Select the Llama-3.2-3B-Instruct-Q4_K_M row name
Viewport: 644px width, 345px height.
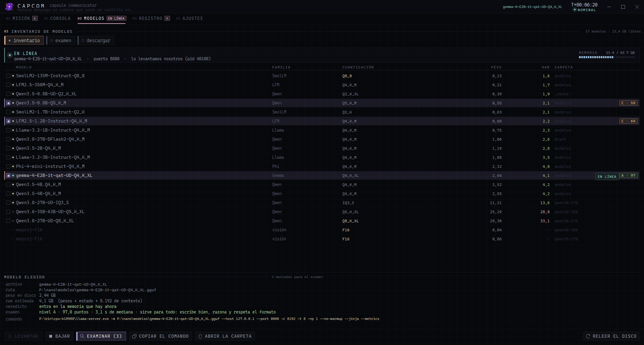click(x=53, y=157)
